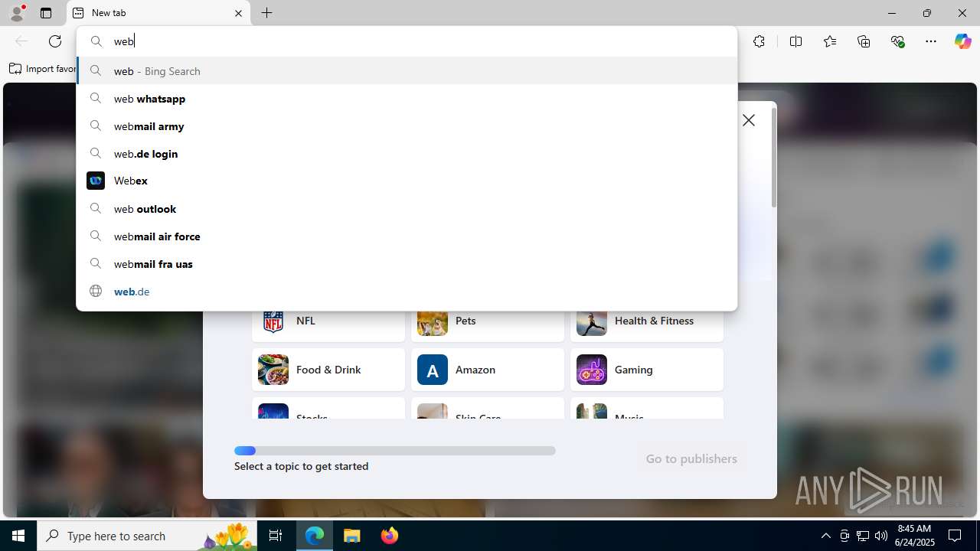Open the Windows Start menu

[x=18, y=536]
